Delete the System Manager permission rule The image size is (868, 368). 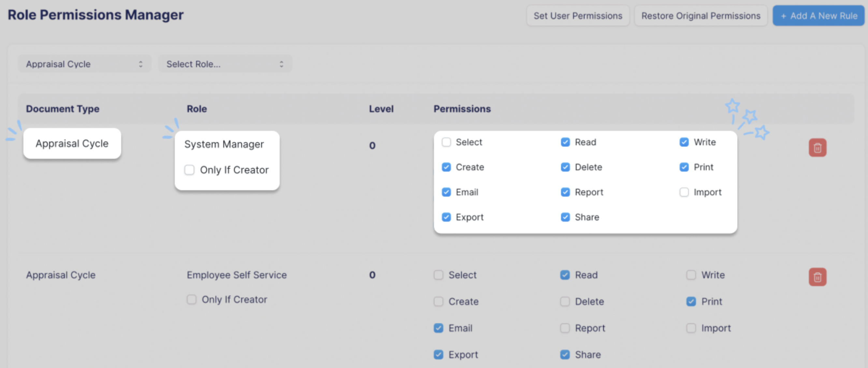[818, 147]
